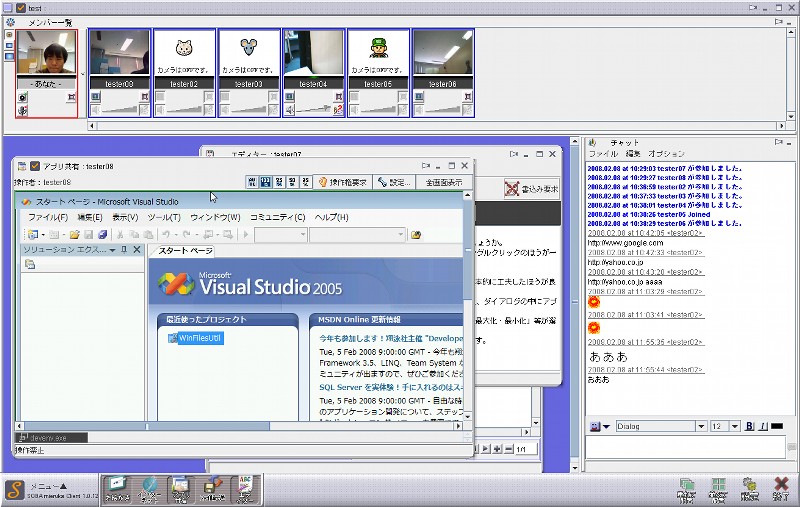
Task: Adjust tester04's volume slider
Action: (313, 110)
